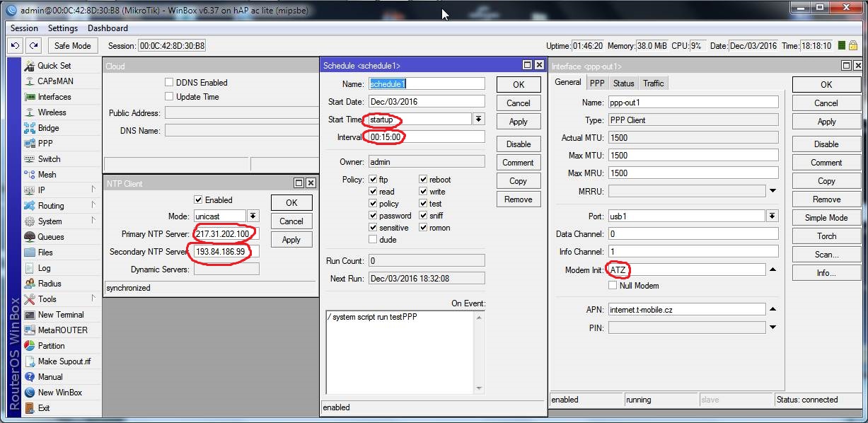Collapse the APN field arrow

(x=772, y=309)
